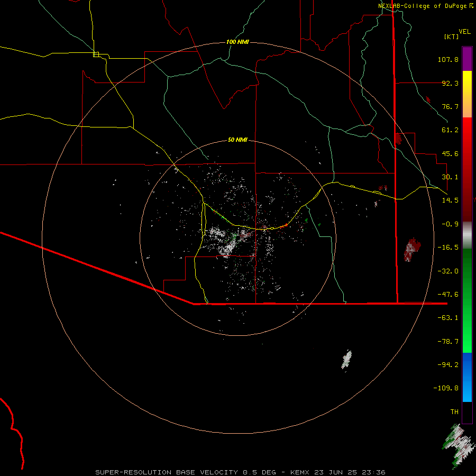This screenshot has height=476, width=476.
Task: Select the -32.0 velocity scale value
Action: tap(448, 271)
